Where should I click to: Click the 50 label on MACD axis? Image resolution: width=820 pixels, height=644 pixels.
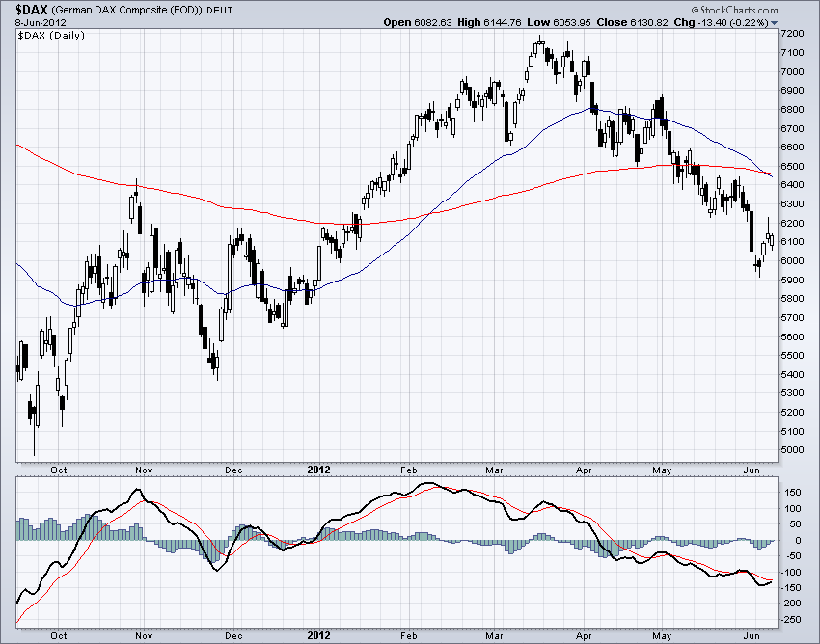pyautogui.click(x=795, y=524)
